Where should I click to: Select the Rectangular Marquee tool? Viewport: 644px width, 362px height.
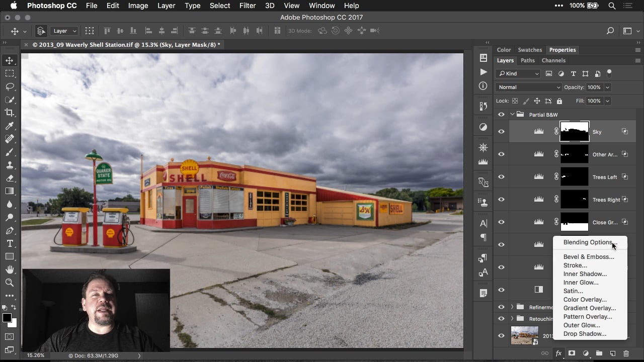10,73
